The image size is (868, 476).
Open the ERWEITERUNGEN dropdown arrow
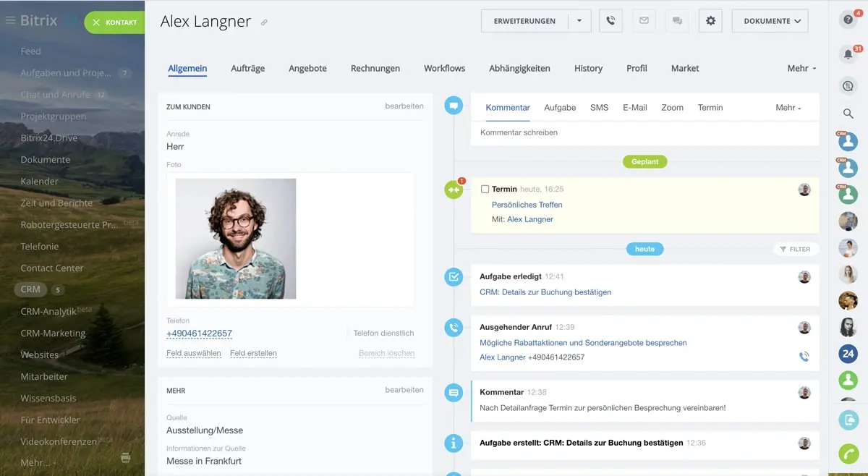[x=579, y=21]
